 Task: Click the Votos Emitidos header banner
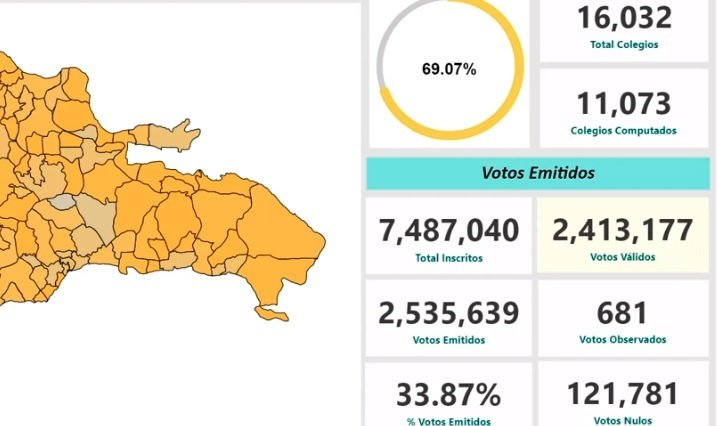coord(538,173)
